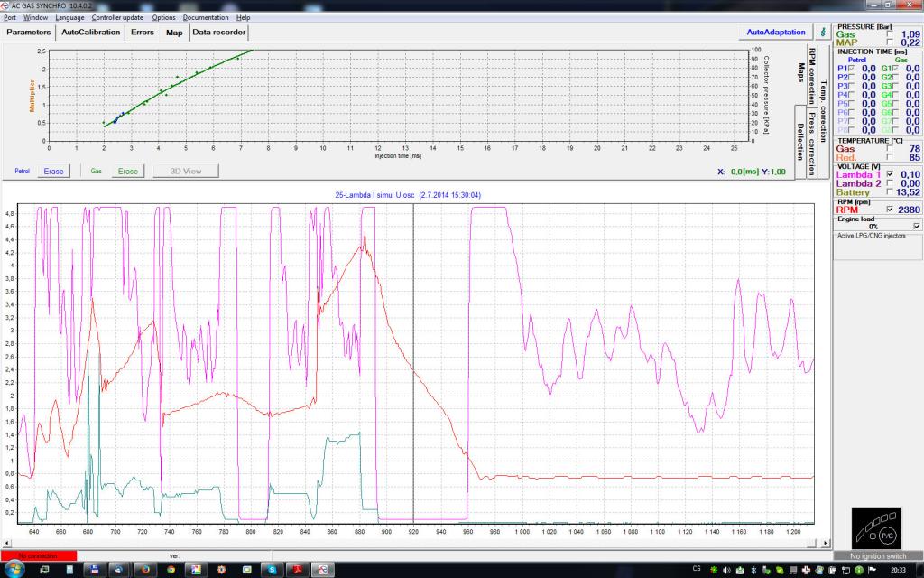Select the AC Gas Synchro taskbar icon
The height and width of the screenshot is (578, 924).
pos(322,569)
